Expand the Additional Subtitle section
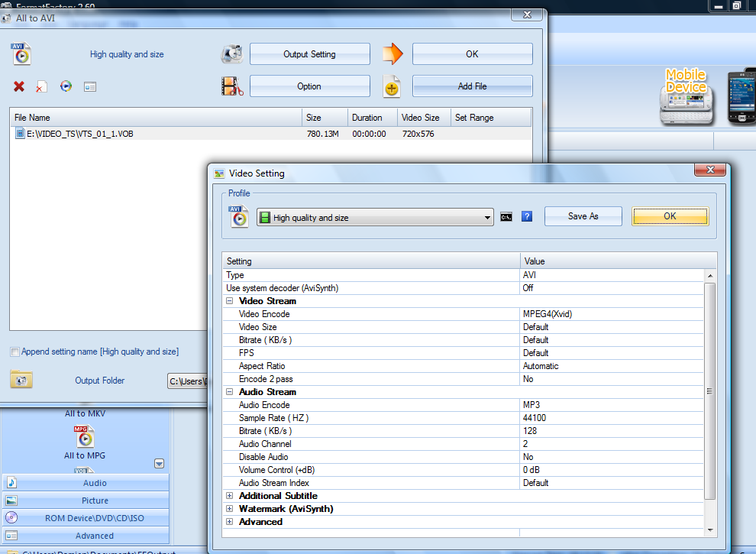Viewport: 756px width, 554px height. pyautogui.click(x=230, y=496)
